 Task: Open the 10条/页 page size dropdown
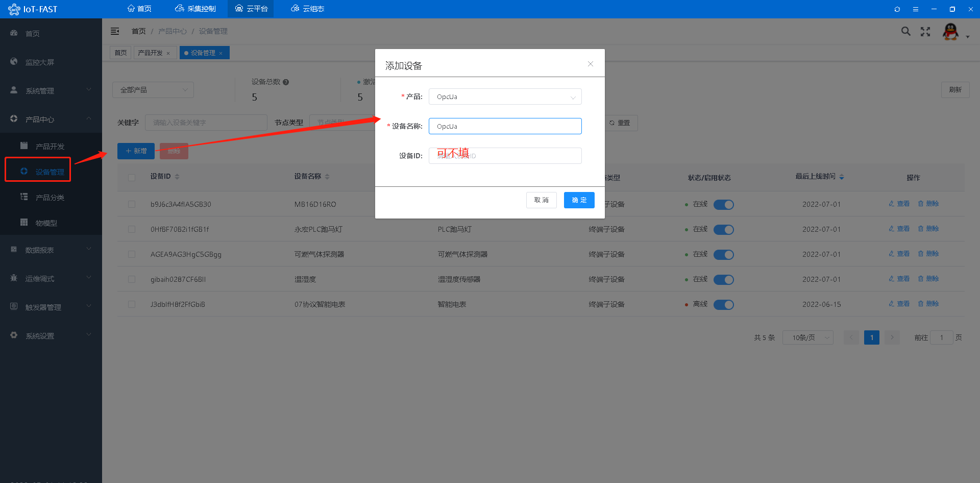click(x=807, y=337)
